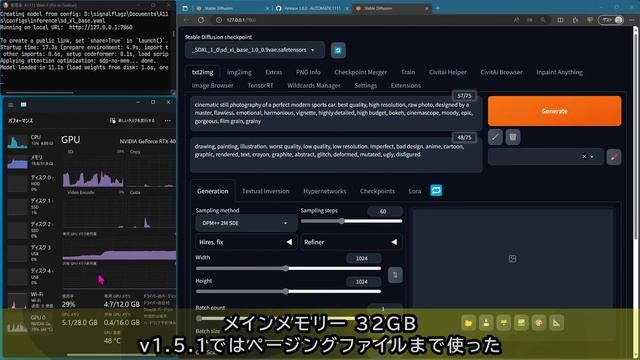Open the Image Browser tab
This screenshot has width=640, height=360.
coord(212,86)
